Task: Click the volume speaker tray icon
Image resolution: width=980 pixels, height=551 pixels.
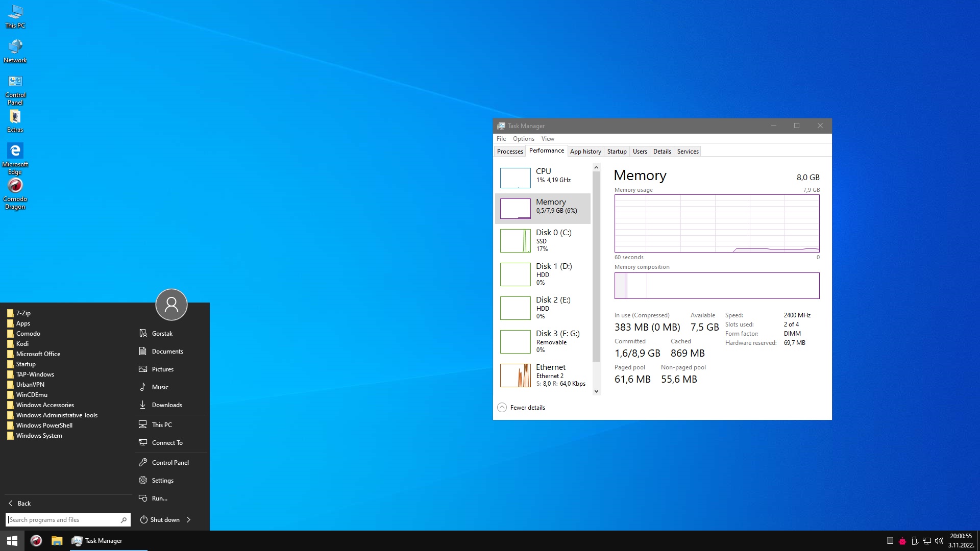Action: 939,541
